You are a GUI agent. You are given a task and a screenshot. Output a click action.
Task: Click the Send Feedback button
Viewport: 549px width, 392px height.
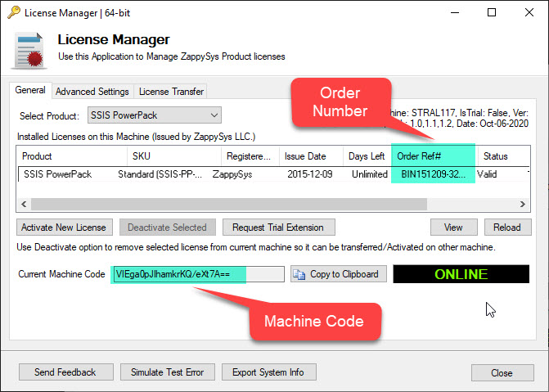(65, 372)
